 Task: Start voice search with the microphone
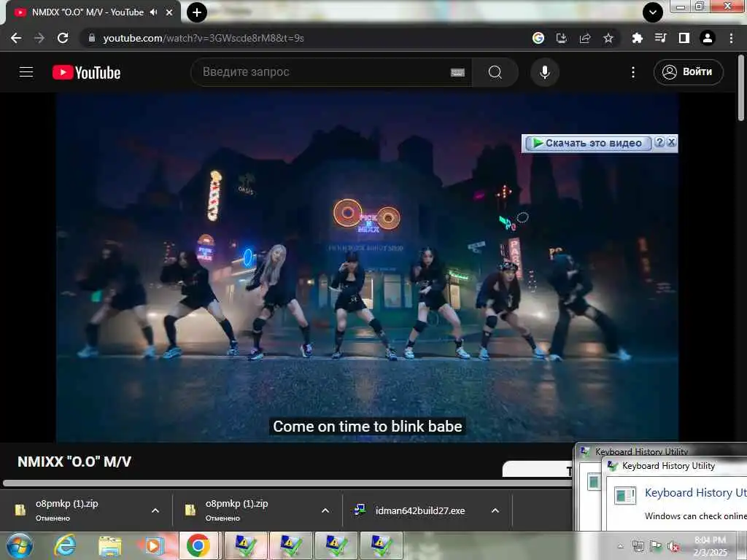[x=544, y=72]
